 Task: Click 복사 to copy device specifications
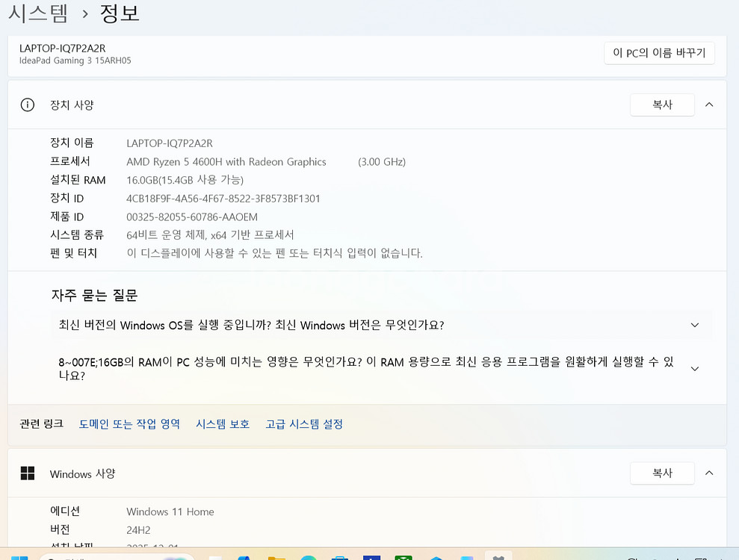[x=662, y=105]
